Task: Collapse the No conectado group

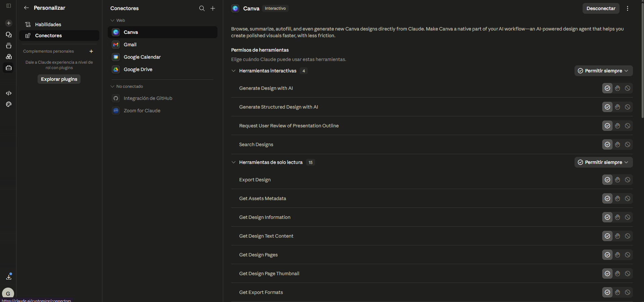Action: [x=112, y=86]
